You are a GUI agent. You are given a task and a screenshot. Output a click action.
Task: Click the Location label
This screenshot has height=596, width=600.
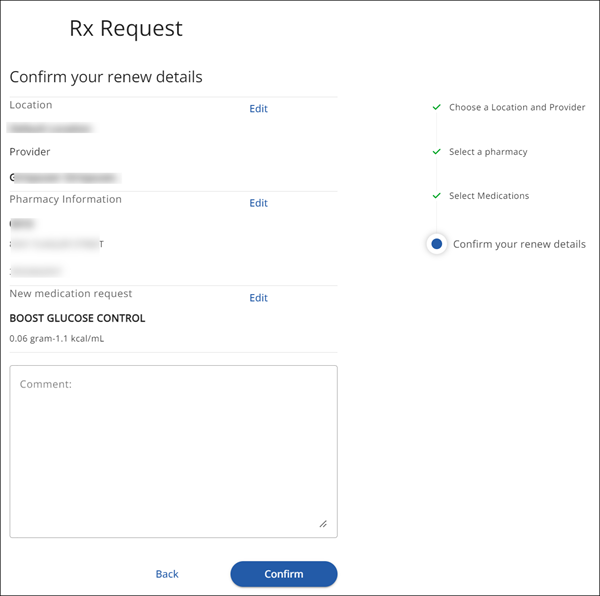[31, 105]
